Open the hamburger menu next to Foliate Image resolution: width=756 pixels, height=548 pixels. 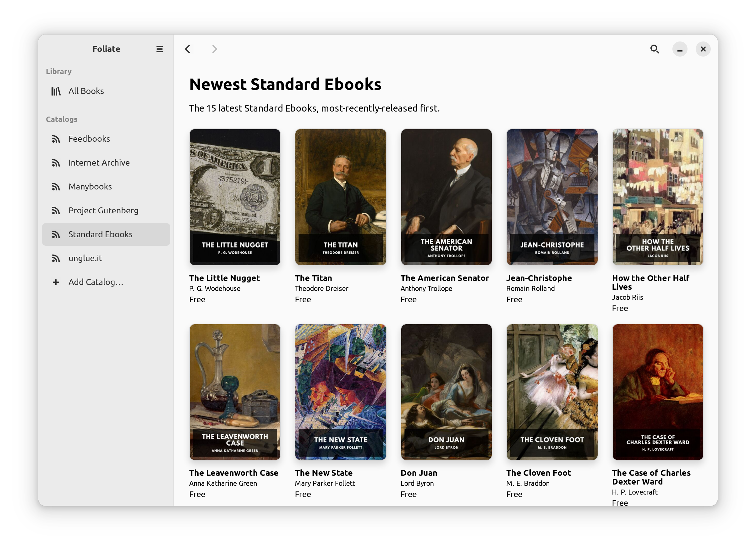pyautogui.click(x=159, y=49)
